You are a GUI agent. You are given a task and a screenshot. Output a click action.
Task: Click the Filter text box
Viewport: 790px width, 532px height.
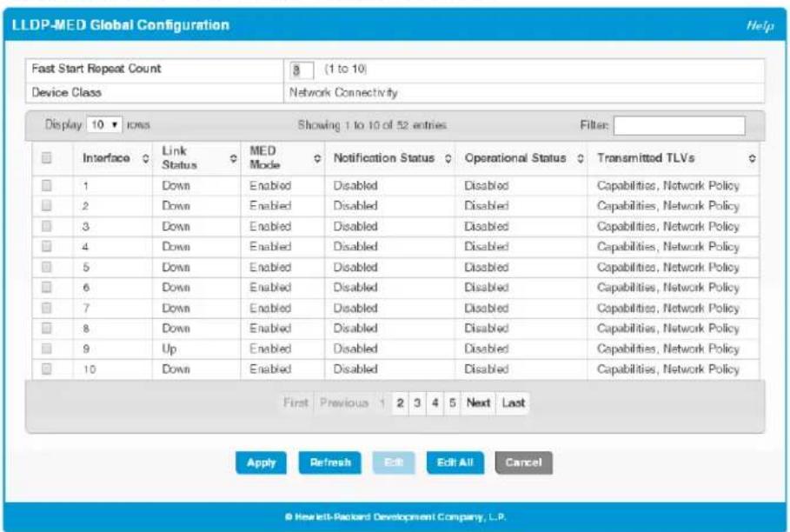679,125
